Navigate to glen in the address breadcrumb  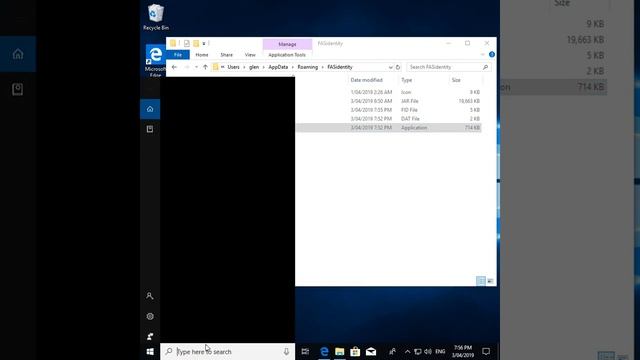[x=254, y=67]
